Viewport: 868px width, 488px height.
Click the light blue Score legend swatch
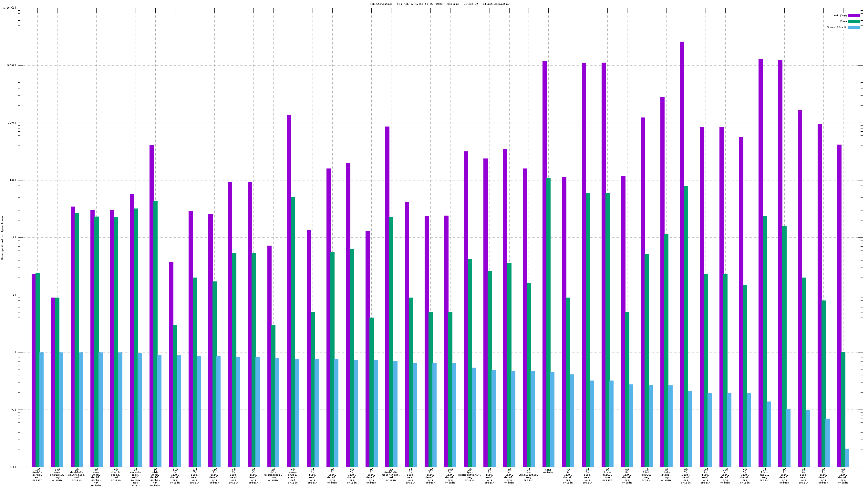854,27
